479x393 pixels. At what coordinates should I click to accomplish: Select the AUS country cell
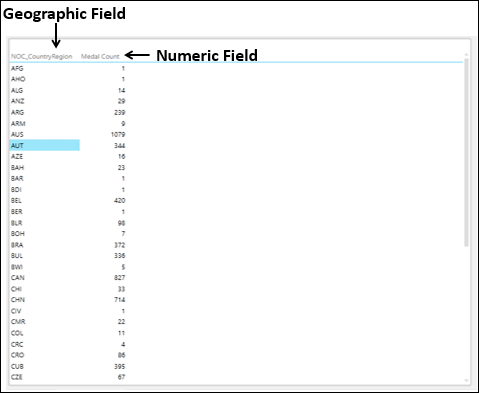[x=17, y=134]
